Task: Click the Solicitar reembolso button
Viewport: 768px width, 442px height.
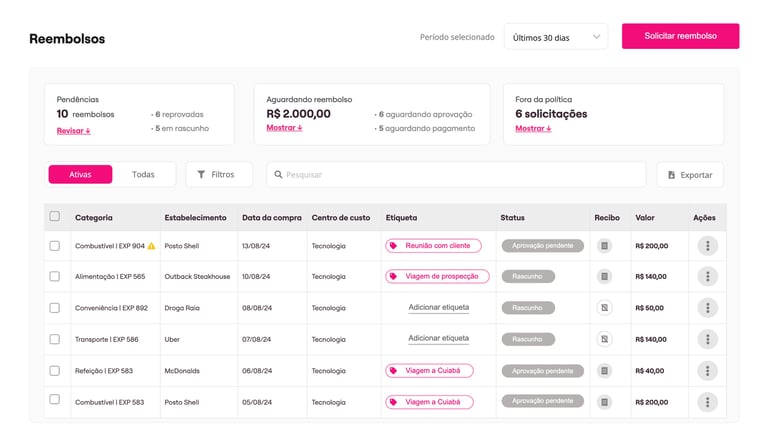Action: pos(680,36)
